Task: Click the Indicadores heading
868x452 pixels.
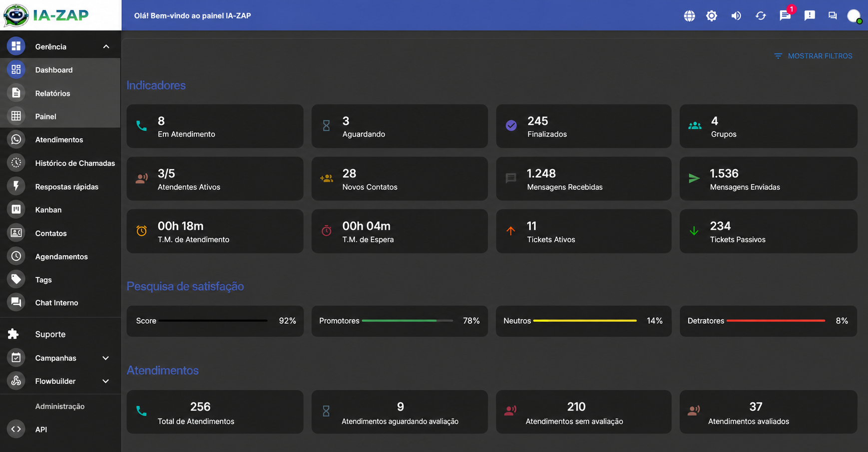Action: coord(156,85)
